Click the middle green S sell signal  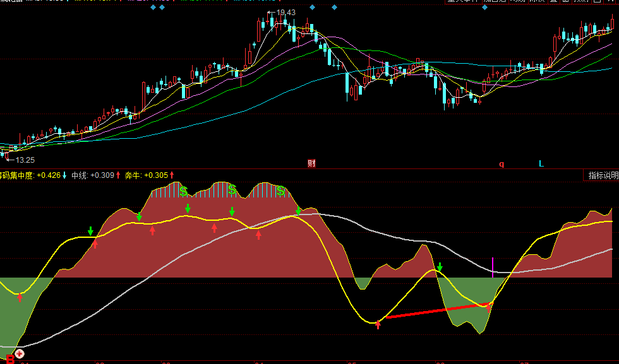click(232, 189)
